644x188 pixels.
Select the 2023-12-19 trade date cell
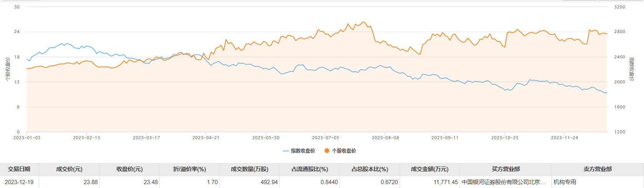tap(19, 182)
